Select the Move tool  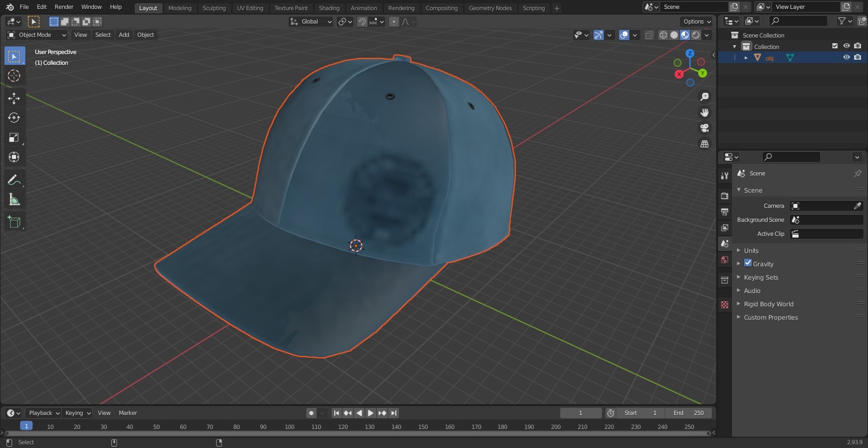pyautogui.click(x=14, y=98)
